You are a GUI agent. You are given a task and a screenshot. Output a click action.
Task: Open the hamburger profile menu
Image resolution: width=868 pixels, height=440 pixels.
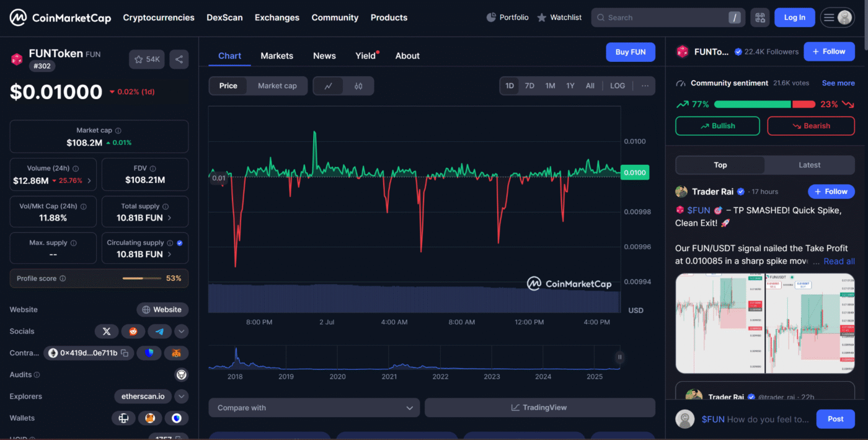click(837, 17)
